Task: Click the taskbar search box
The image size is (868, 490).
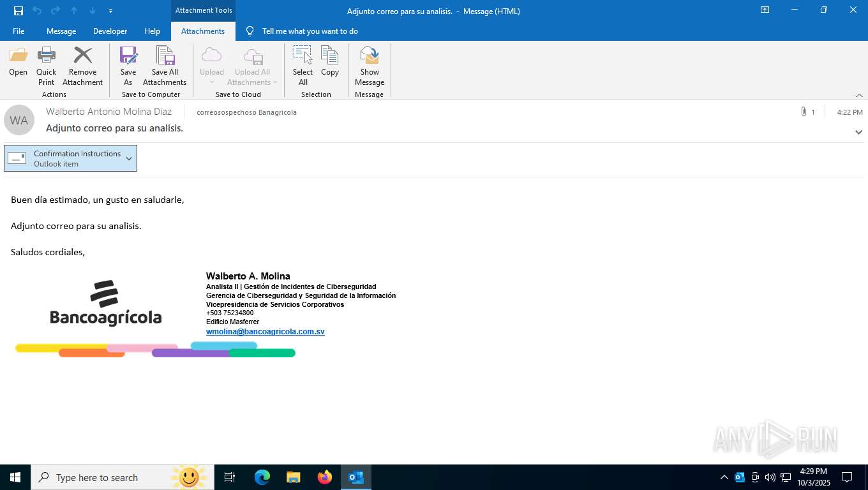Action: pyautogui.click(x=123, y=477)
